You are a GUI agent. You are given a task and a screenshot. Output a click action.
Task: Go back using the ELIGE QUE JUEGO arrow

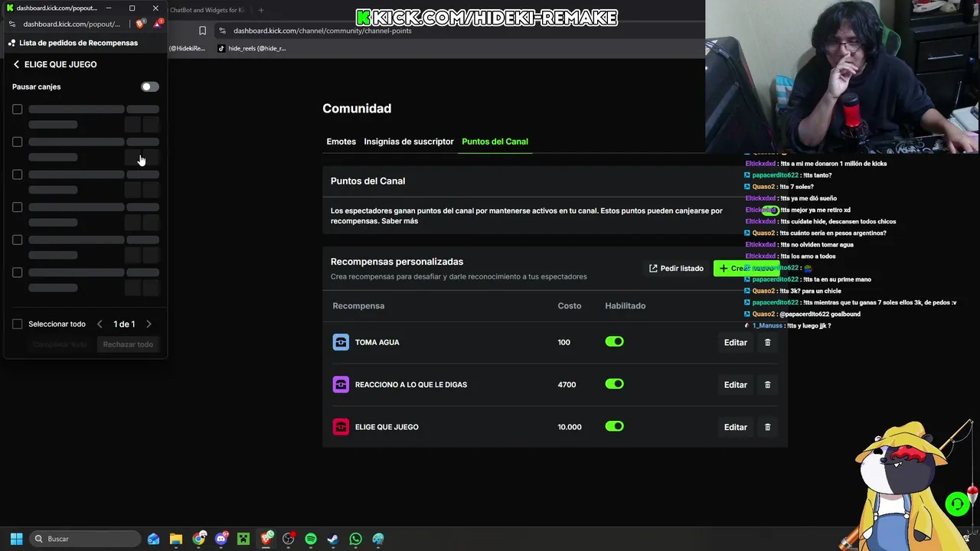pos(16,64)
